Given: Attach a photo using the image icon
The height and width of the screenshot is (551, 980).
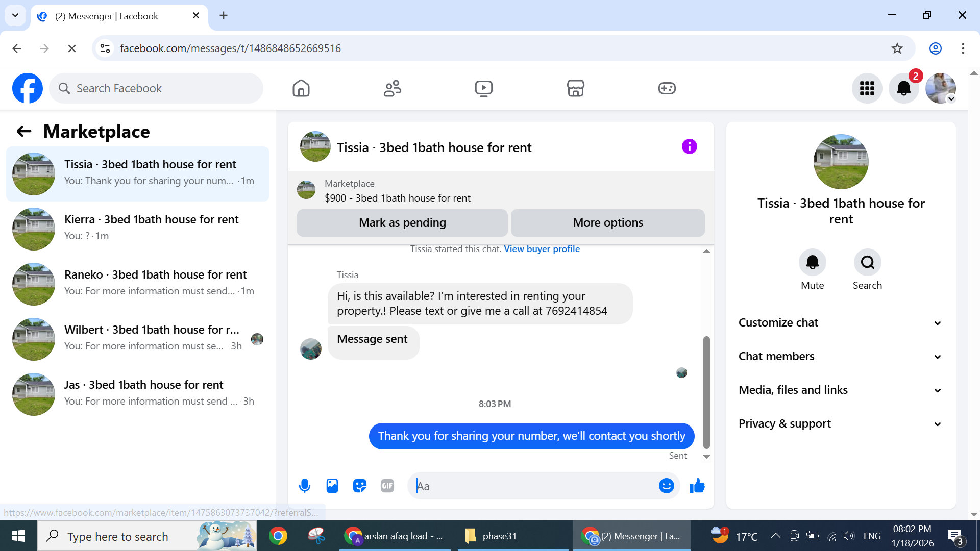Looking at the screenshot, I should (332, 486).
